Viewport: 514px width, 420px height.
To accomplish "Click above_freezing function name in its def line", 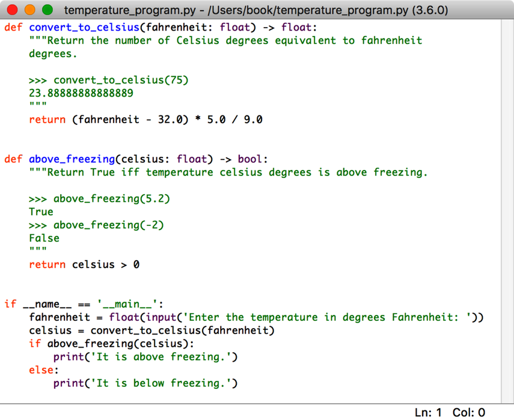I will tap(71, 159).
